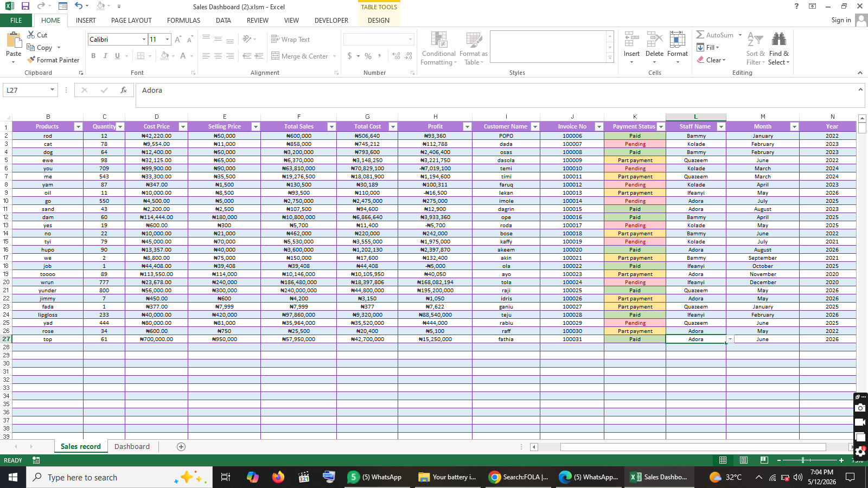This screenshot has height=488, width=868.
Task: Toggle Italic formatting
Action: pyautogui.click(x=105, y=56)
